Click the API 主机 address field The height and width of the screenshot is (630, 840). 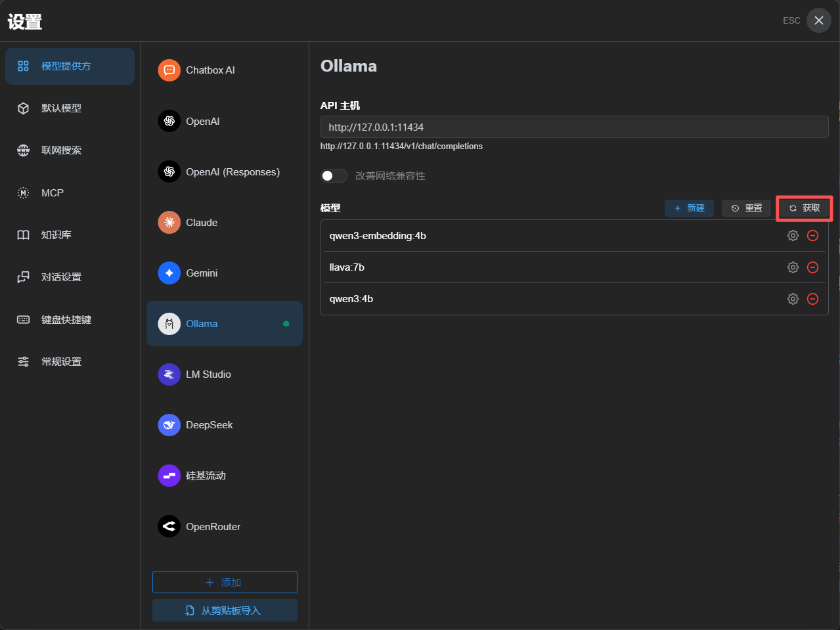574,127
